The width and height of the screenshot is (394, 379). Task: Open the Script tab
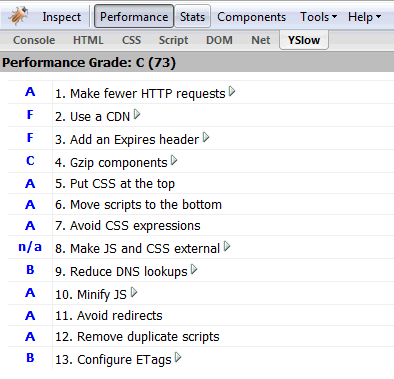point(173,40)
